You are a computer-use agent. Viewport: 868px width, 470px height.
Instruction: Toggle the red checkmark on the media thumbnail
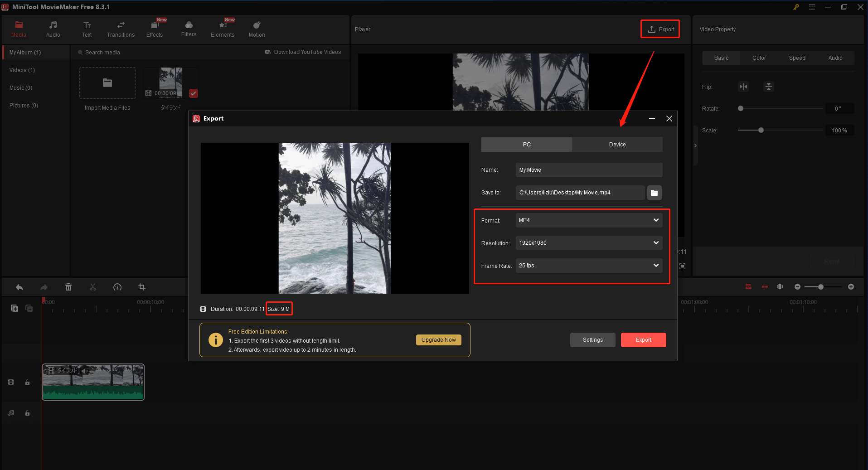point(194,93)
